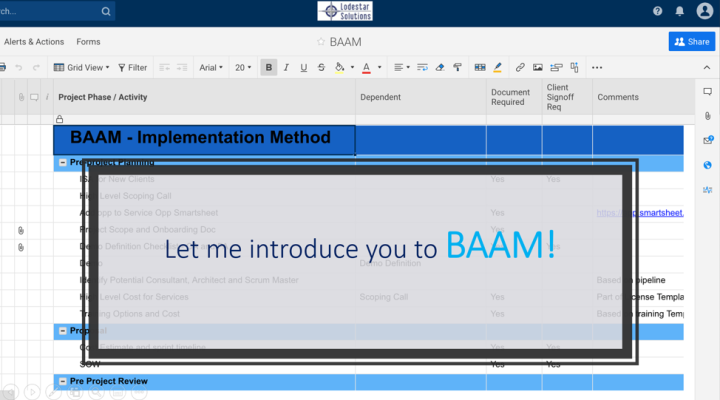Collapse the Pre Project Planning section

[x=63, y=163]
